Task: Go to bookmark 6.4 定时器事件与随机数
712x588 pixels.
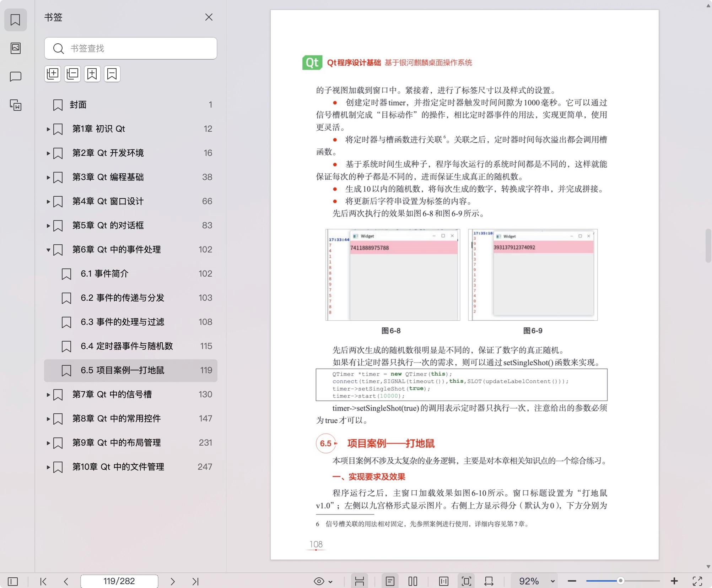Action: click(x=131, y=346)
